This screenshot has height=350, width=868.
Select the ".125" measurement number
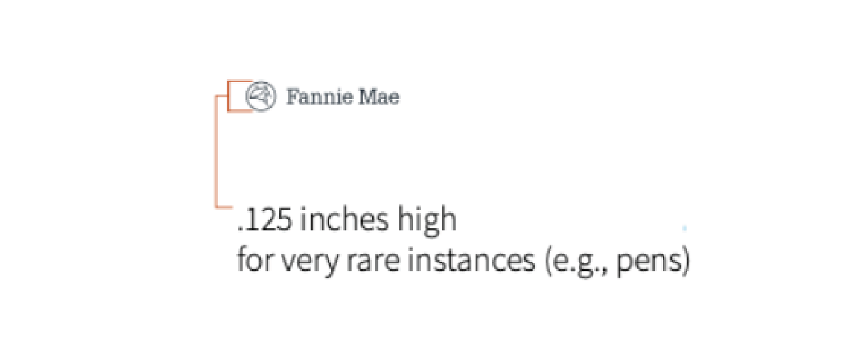coord(265,221)
